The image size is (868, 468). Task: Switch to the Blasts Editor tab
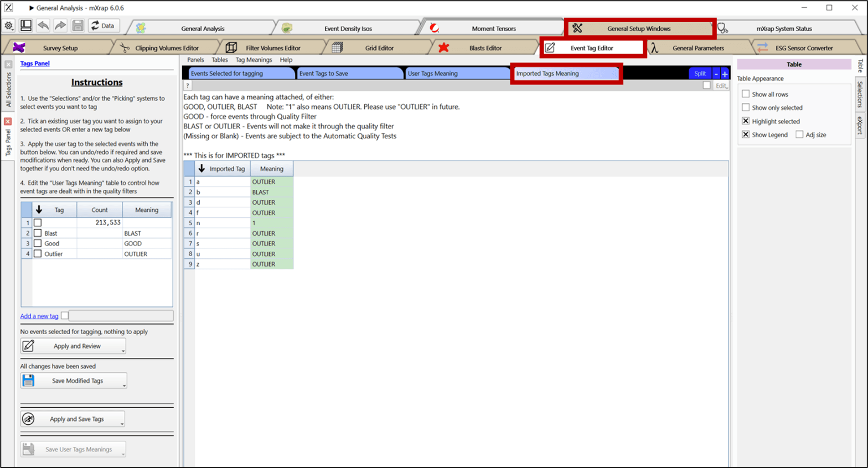point(485,48)
